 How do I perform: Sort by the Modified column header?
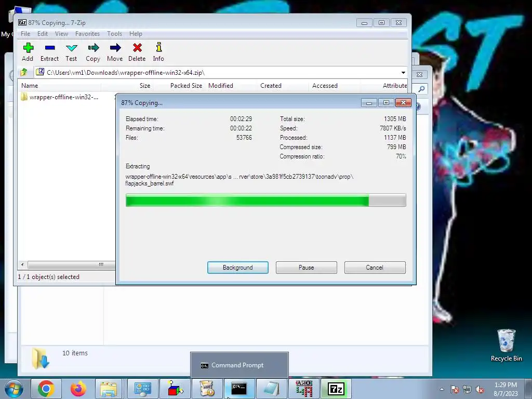(231, 86)
